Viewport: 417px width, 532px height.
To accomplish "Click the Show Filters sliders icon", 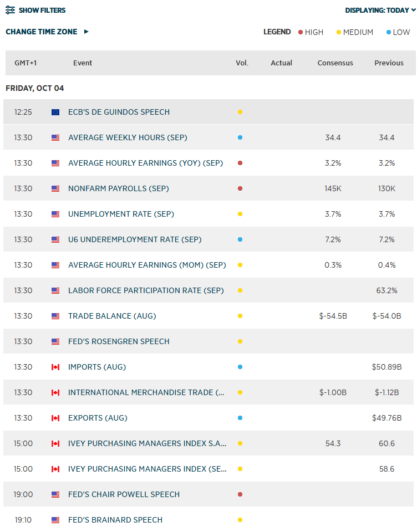I will (10, 10).
